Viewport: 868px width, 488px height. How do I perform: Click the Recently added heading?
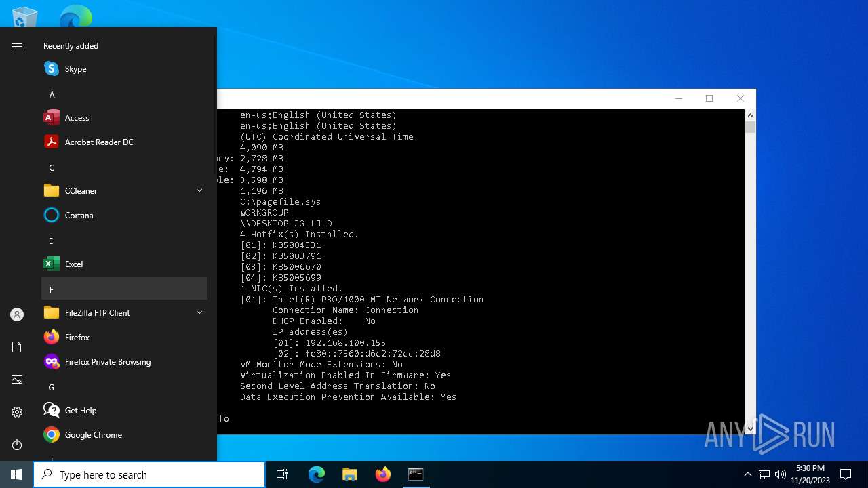[71, 46]
